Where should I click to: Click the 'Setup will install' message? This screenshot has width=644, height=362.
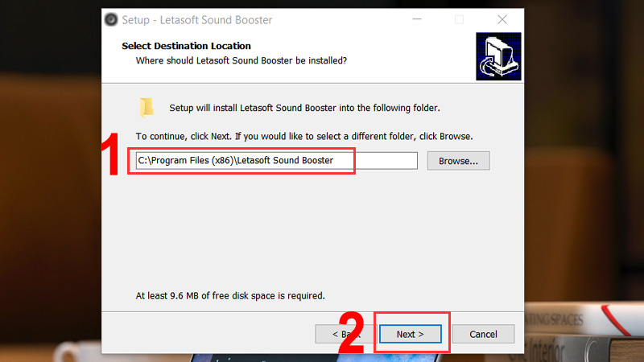click(304, 108)
